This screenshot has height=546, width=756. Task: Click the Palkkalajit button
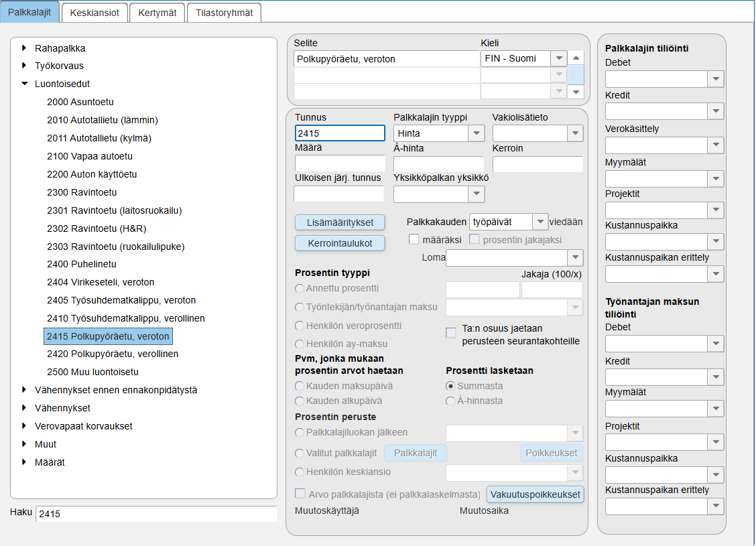tap(415, 453)
